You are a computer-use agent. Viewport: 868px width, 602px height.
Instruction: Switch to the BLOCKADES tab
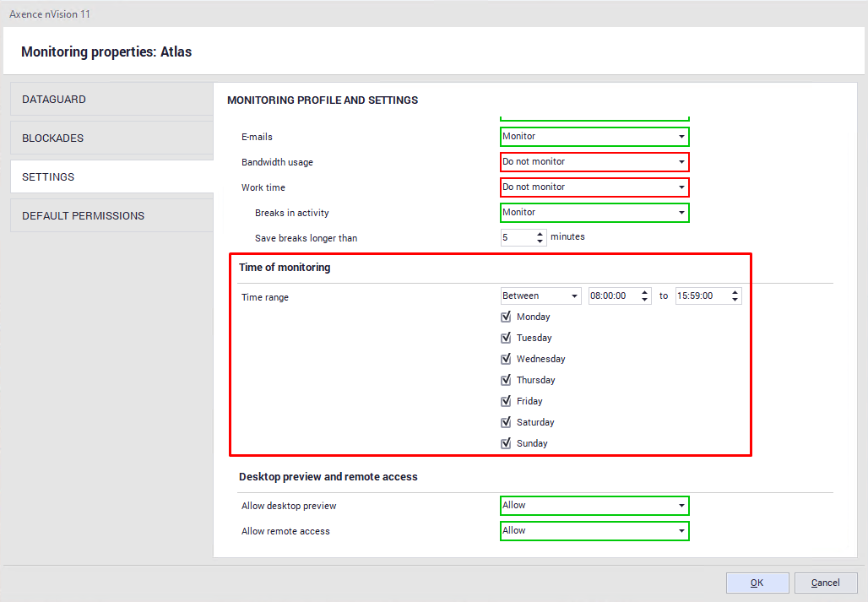(x=111, y=138)
